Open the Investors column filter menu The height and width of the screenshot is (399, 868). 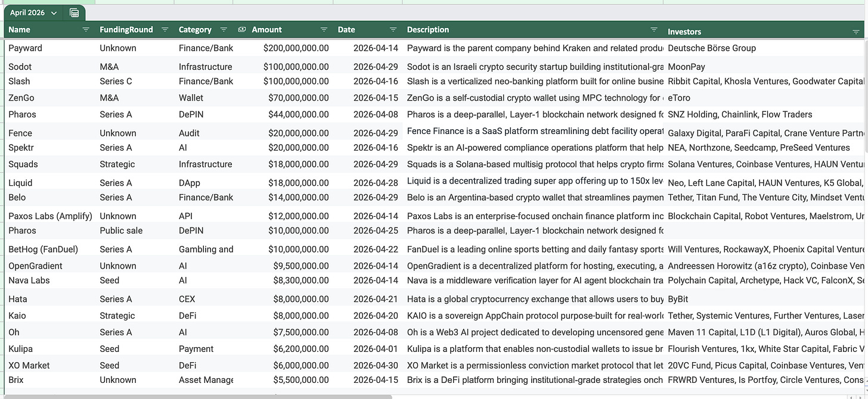856,32
